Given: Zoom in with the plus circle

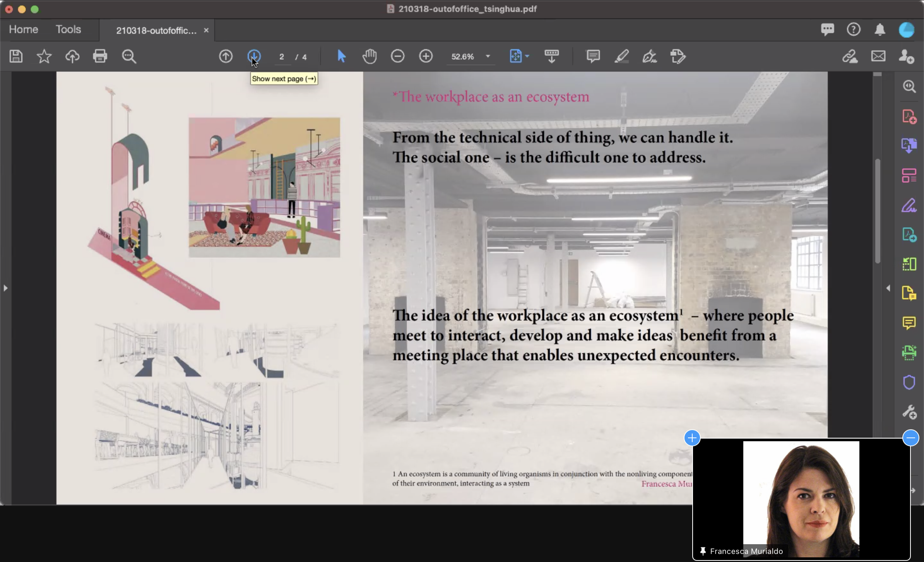Looking at the screenshot, I should pos(426,57).
